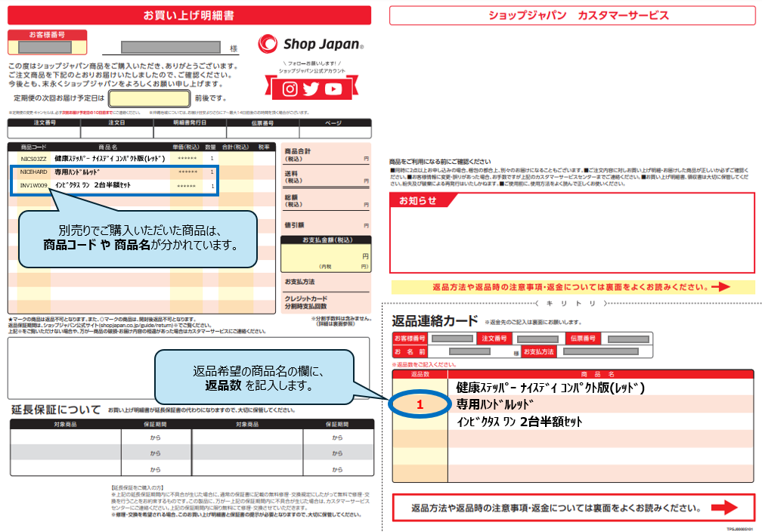Click the お支払金額(税込) yellow amount box
Image resolution: width=762 pixels, height=532 pixels.
click(x=324, y=258)
